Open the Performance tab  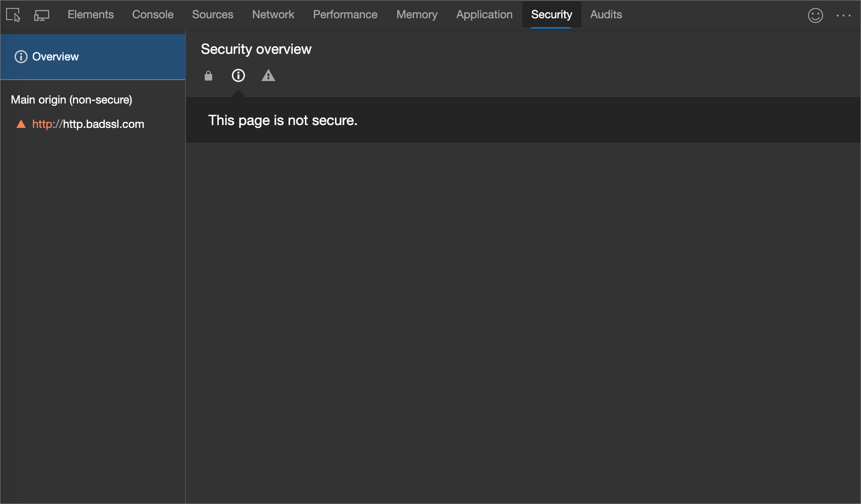point(345,15)
